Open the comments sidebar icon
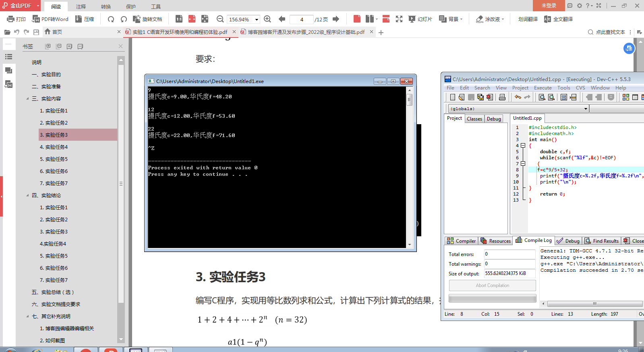Image resolution: width=644 pixels, height=352 pixels. [8, 71]
